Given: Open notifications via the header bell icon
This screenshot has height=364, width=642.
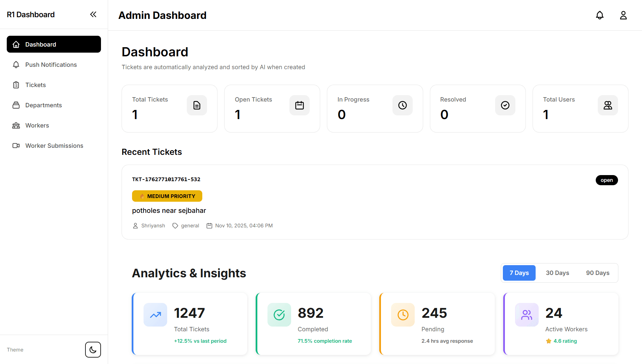Looking at the screenshot, I should [x=599, y=15].
